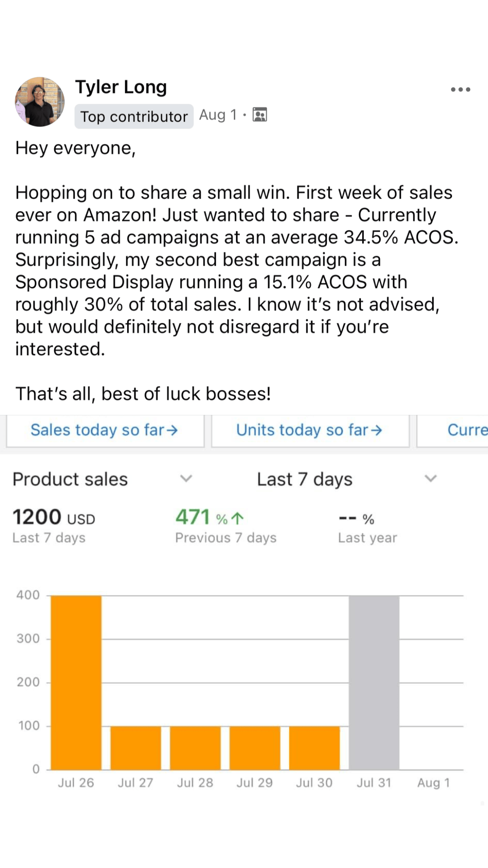Open Units today so far tab
488x868 pixels.
click(x=310, y=430)
